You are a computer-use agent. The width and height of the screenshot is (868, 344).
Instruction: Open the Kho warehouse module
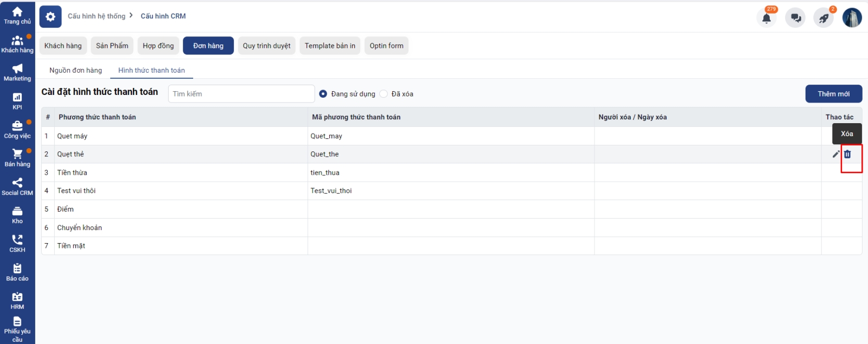click(17, 215)
